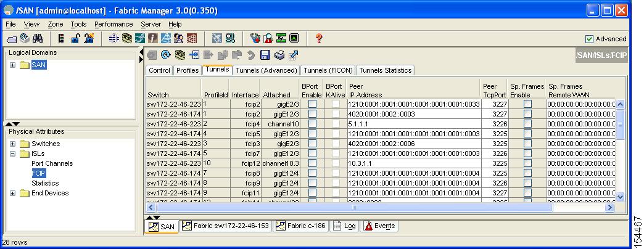Switch to the Tunnels Statistics tab
The image size is (644, 249).
click(386, 70)
